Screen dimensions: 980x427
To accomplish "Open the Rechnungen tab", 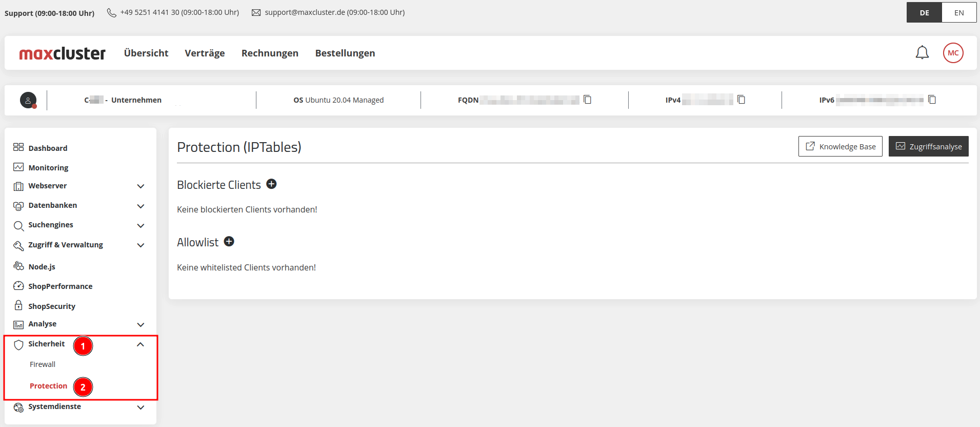I will pyautogui.click(x=270, y=53).
